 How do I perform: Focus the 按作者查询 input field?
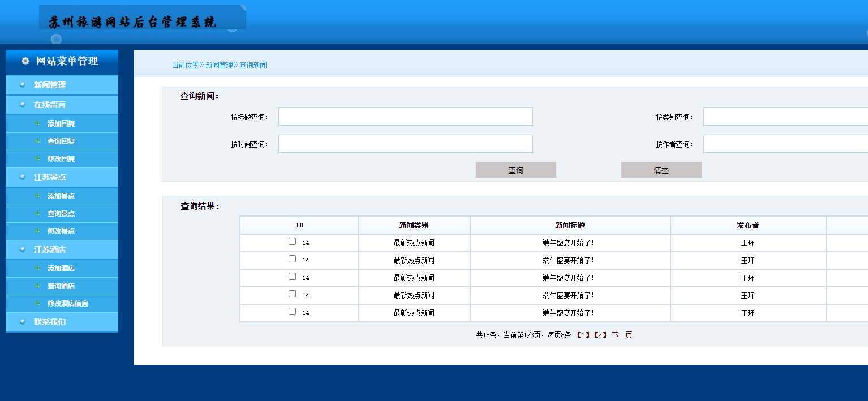click(x=785, y=144)
